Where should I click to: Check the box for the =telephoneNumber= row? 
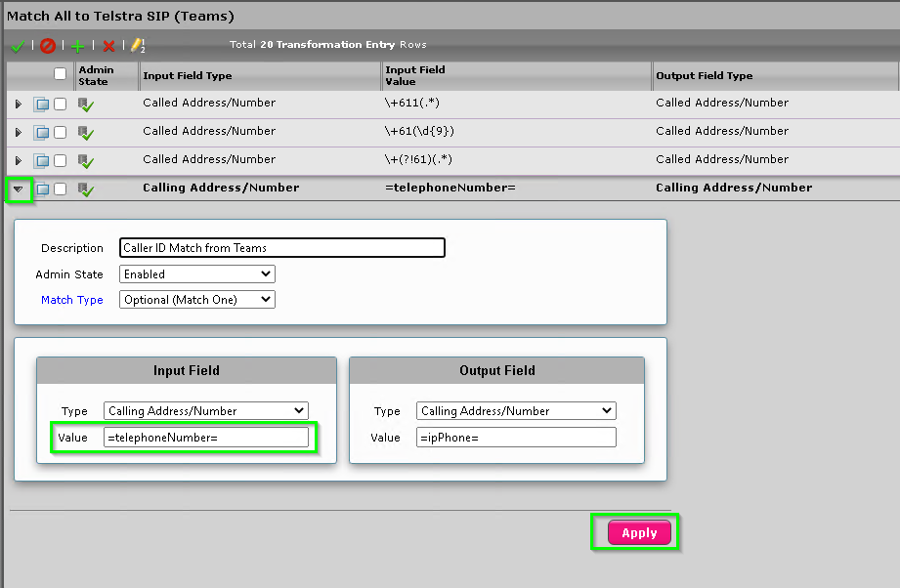(60, 189)
